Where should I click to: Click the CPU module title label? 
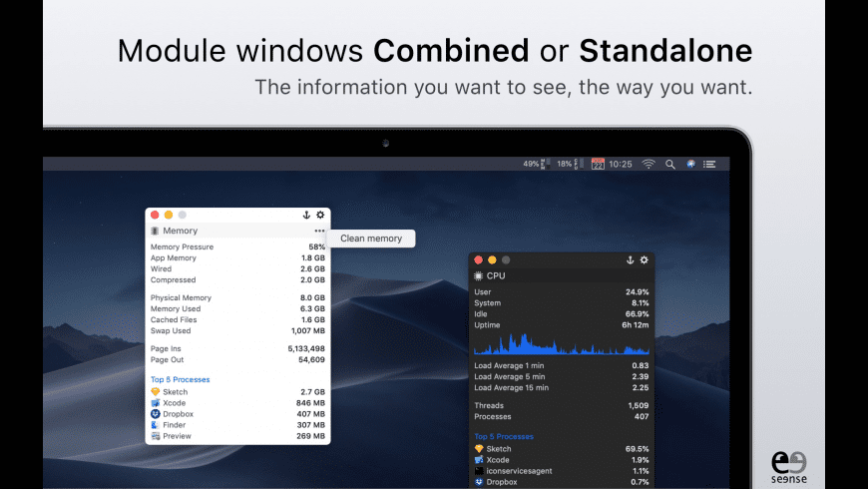tap(496, 275)
